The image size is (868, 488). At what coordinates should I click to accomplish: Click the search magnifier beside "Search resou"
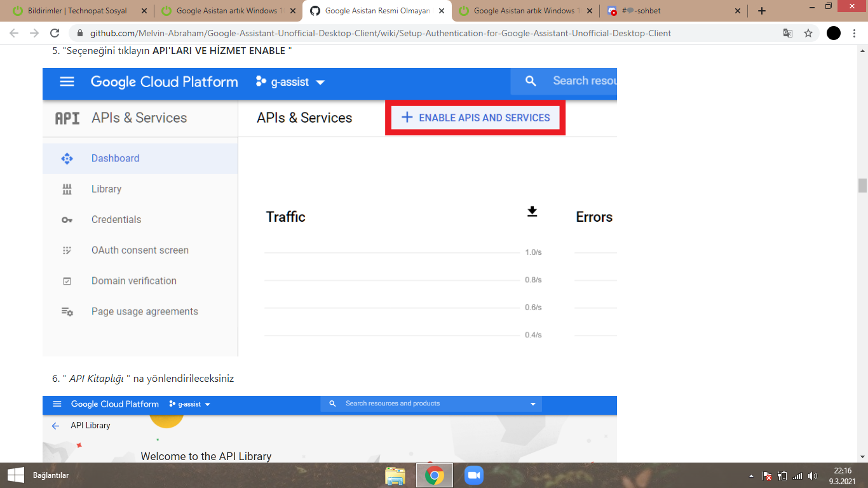coord(531,81)
